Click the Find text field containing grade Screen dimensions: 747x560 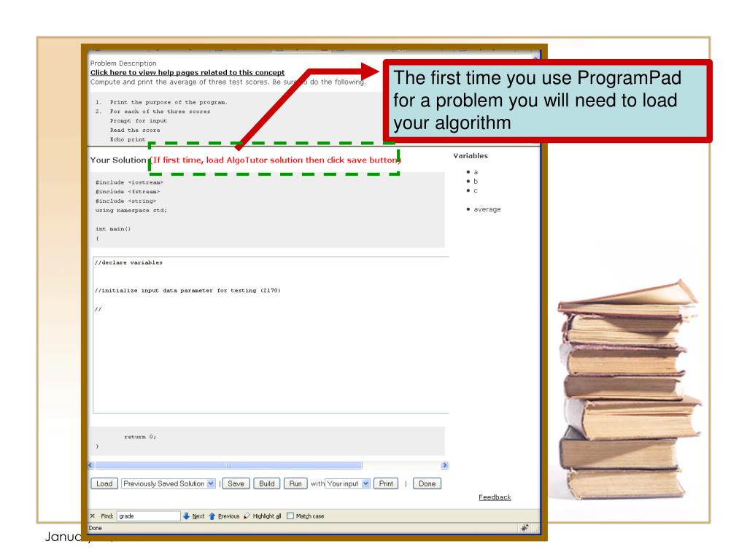(148, 516)
